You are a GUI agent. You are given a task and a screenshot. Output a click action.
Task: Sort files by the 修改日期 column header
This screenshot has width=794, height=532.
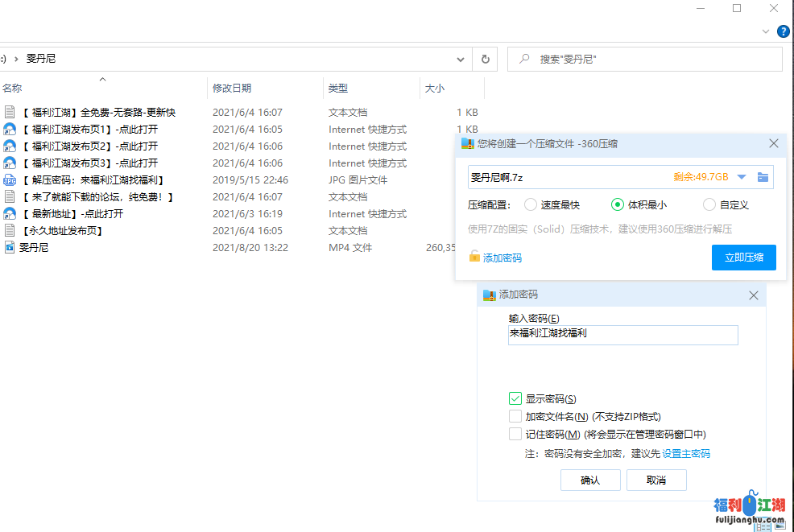[232, 88]
